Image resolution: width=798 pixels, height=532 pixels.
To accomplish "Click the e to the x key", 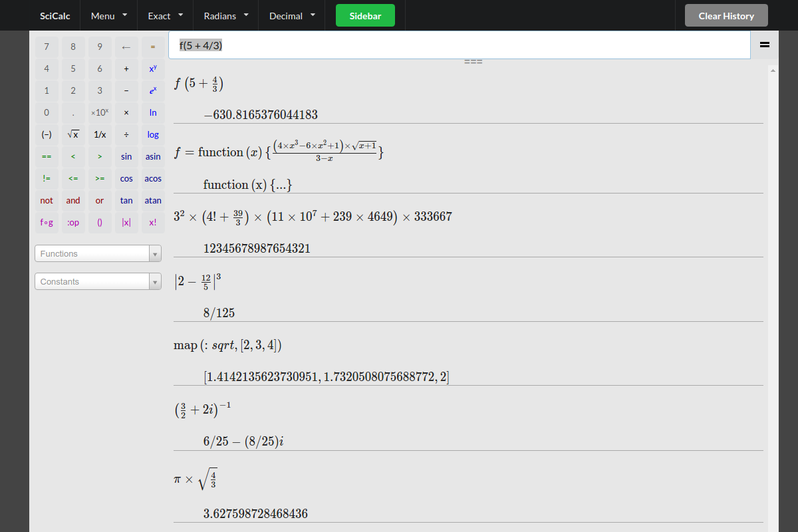I will 153,91.
